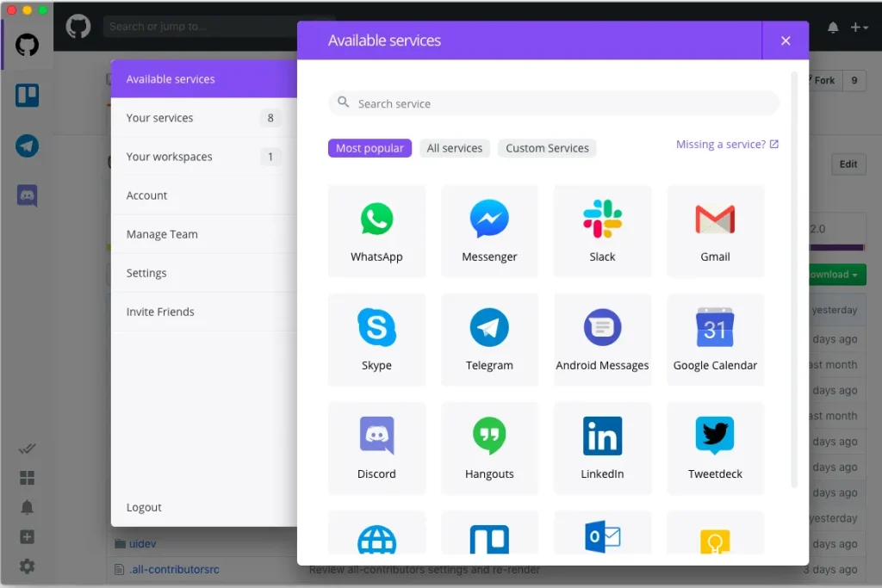Open the .all-contributorsrc file

click(x=174, y=569)
